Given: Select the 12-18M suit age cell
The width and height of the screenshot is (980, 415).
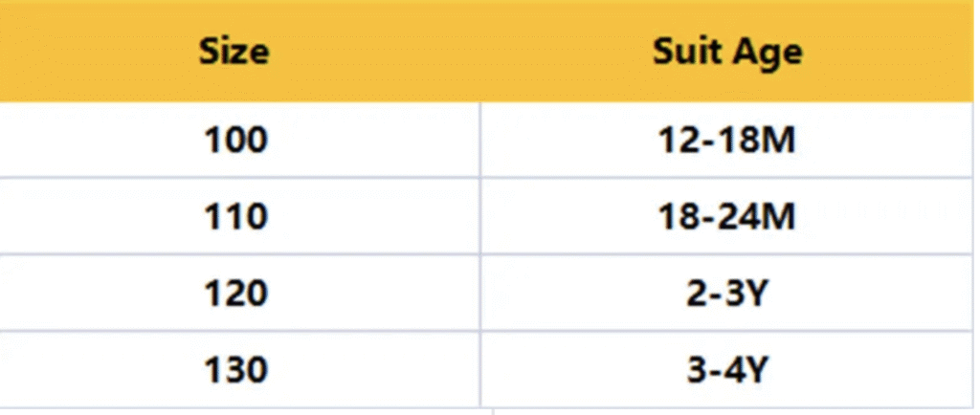Looking at the screenshot, I should [x=726, y=141].
